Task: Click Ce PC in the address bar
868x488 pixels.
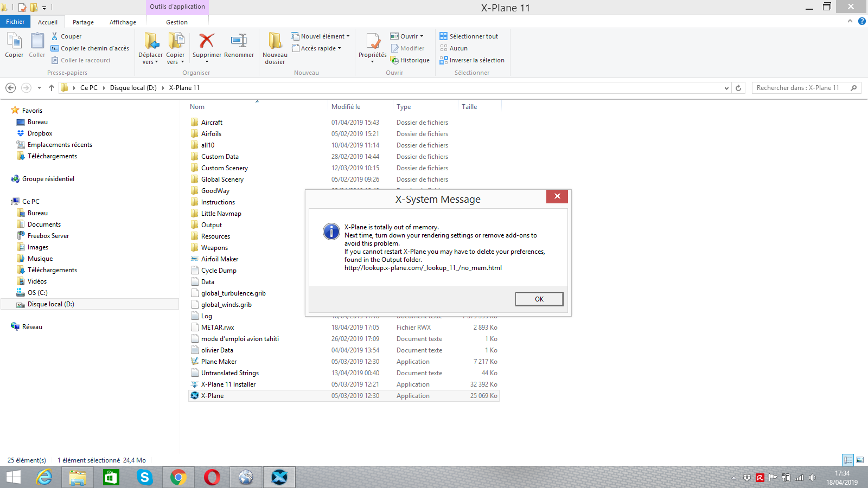Action: (89, 88)
